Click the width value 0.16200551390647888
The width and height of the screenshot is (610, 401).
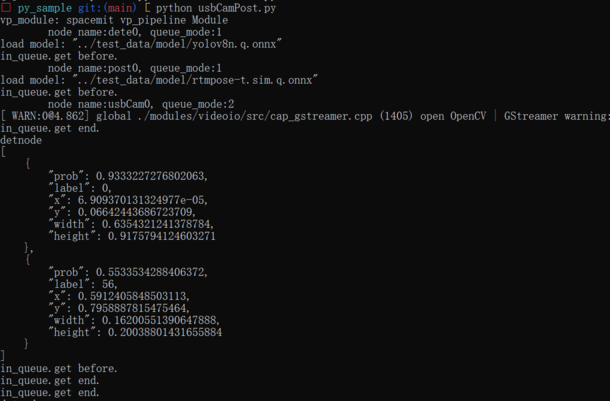click(161, 320)
